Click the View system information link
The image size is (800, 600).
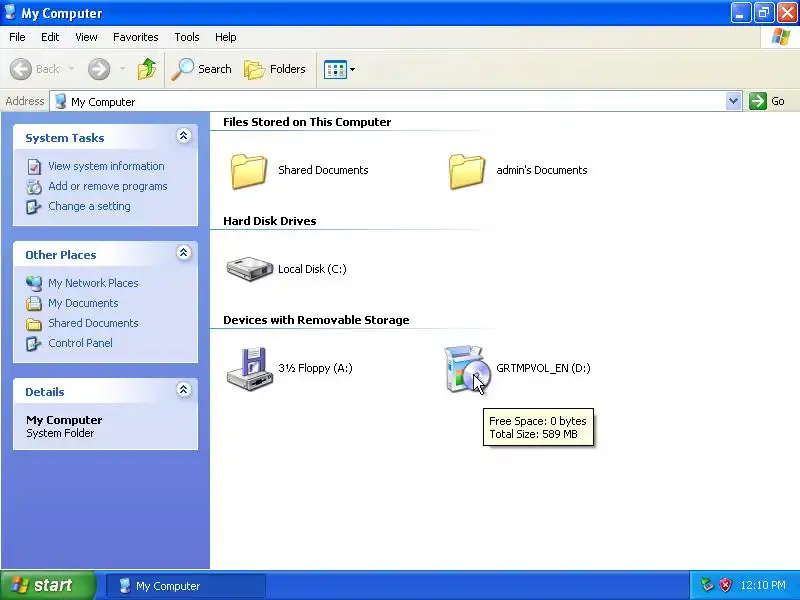[x=106, y=166]
